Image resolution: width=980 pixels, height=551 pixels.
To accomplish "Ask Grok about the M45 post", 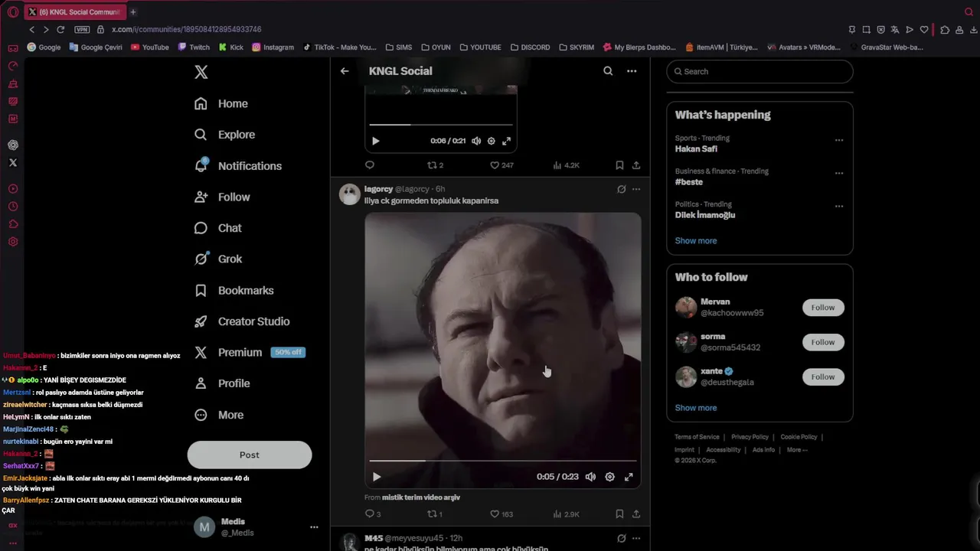I will tap(622, 539).
